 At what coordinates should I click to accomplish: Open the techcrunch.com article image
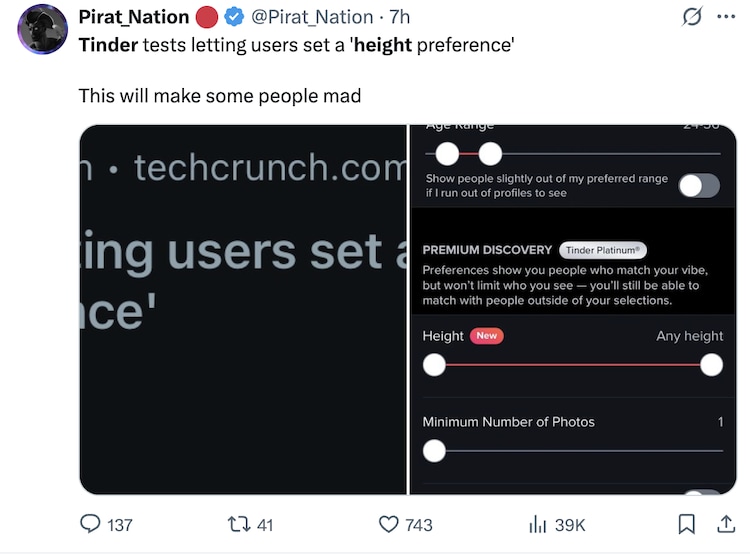243,309
